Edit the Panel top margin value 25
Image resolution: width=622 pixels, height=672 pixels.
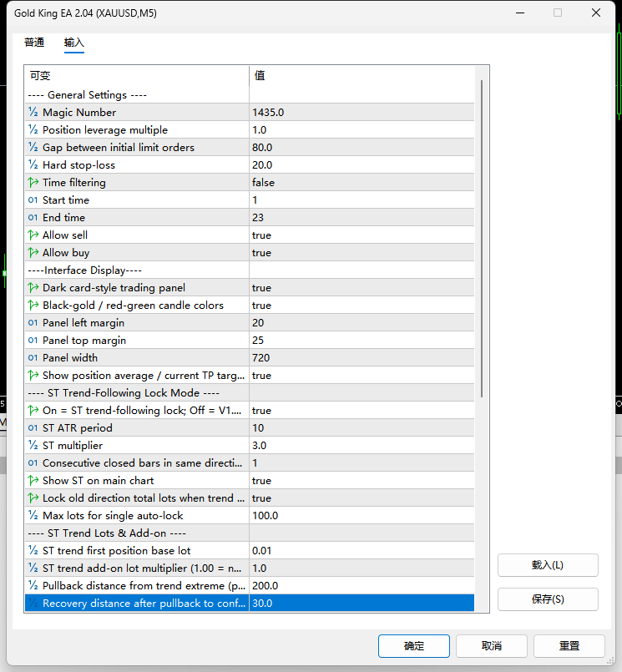click(x=362, y=341)
